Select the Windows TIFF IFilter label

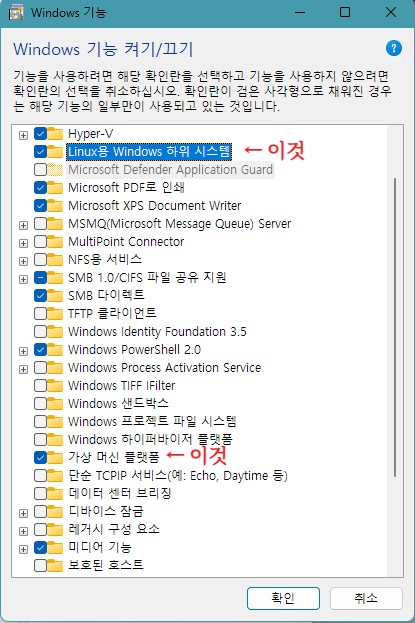(x=122, y=385)
